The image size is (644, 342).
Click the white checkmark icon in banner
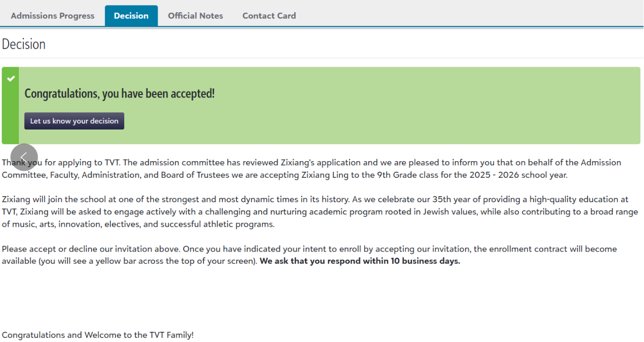coord(11,78)
